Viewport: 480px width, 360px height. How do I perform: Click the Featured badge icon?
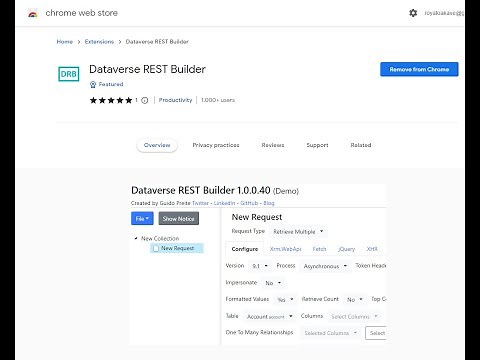pyautogui.click(x=93, y=85)
